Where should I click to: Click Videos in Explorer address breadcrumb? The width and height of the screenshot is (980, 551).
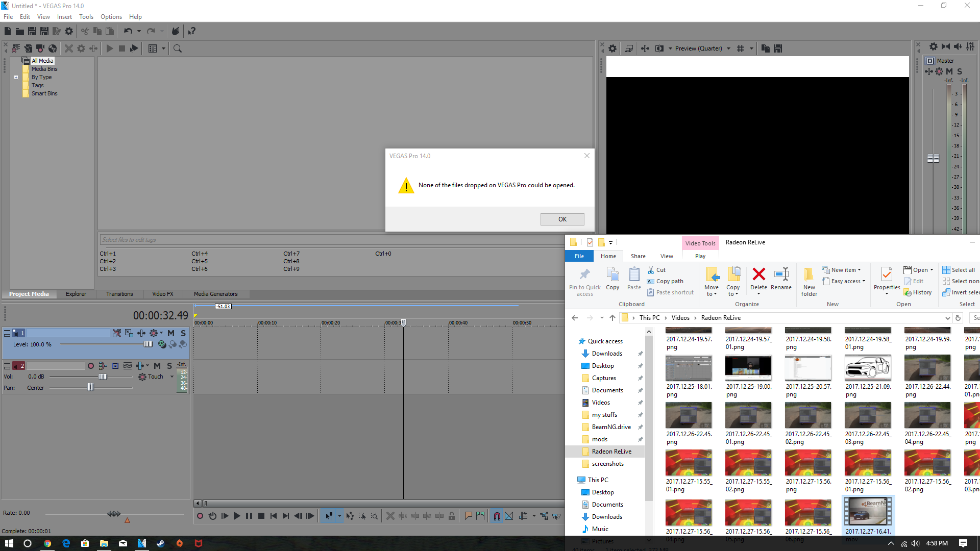(x=680, y=318)
